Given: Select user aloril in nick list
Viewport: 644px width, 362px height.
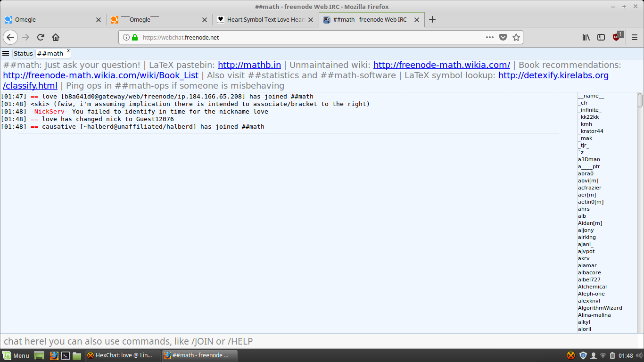Looking at the screenshot, I should pos(584,329).
